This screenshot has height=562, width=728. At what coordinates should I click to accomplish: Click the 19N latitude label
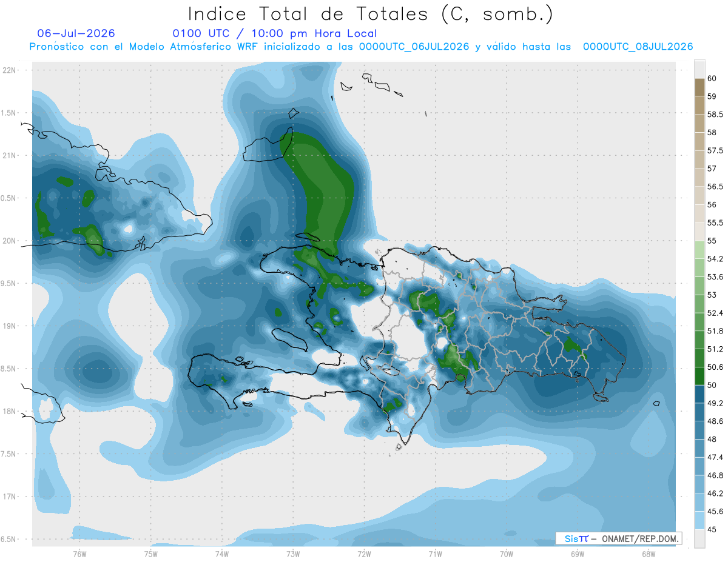(x=9, y=326)
